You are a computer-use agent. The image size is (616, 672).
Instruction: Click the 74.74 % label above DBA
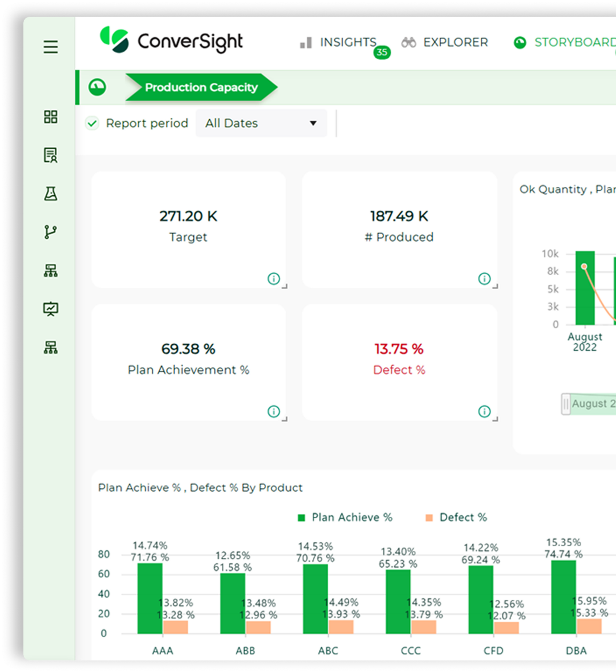coord(563,554)
